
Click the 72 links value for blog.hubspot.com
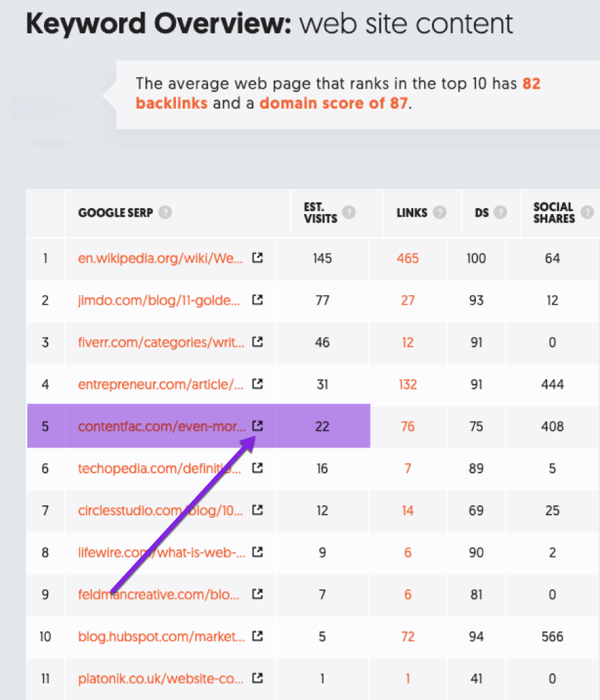(x=407, y=636)
